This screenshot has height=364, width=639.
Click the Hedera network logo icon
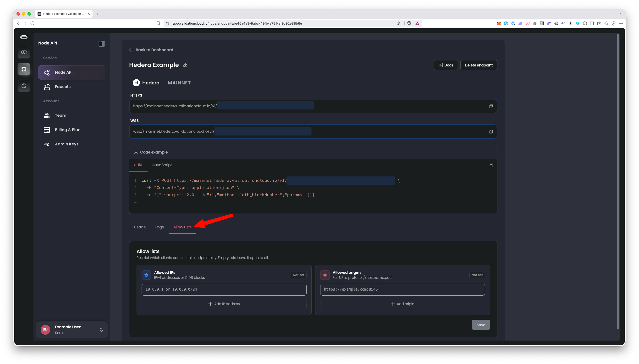click(136, 83)
